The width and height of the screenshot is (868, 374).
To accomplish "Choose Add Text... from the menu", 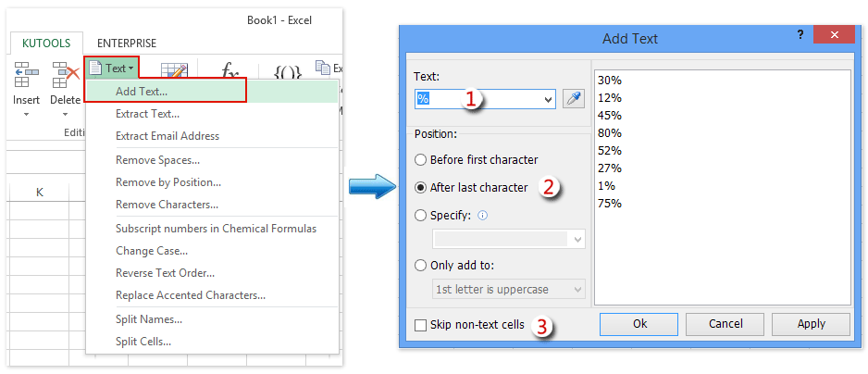I will click(142, 91).
